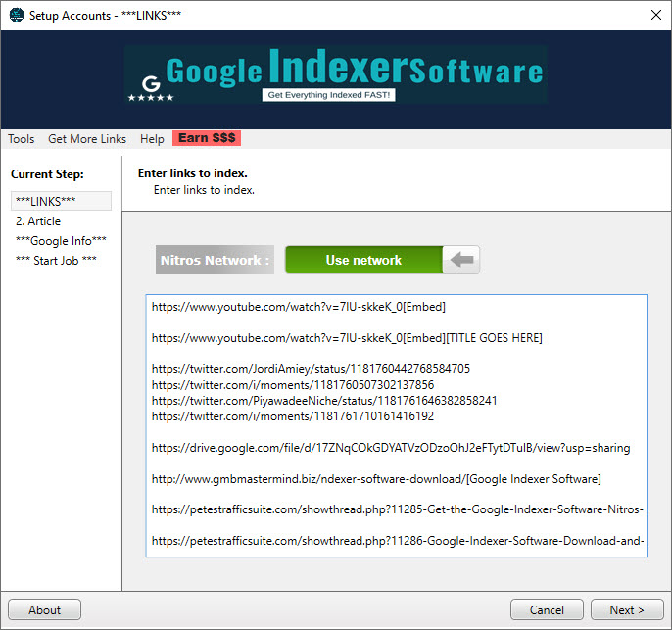This screenshot has width=672, height=630.
Task: Click the YouTube line with [TITLE GOES HERE]
Action: [x=347, y=338]
